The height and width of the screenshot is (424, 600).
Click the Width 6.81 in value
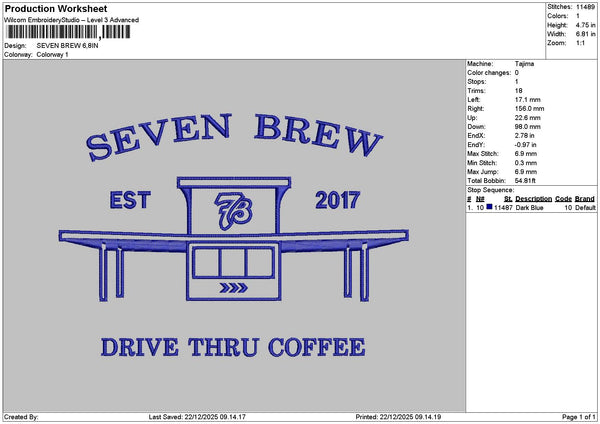585,34
